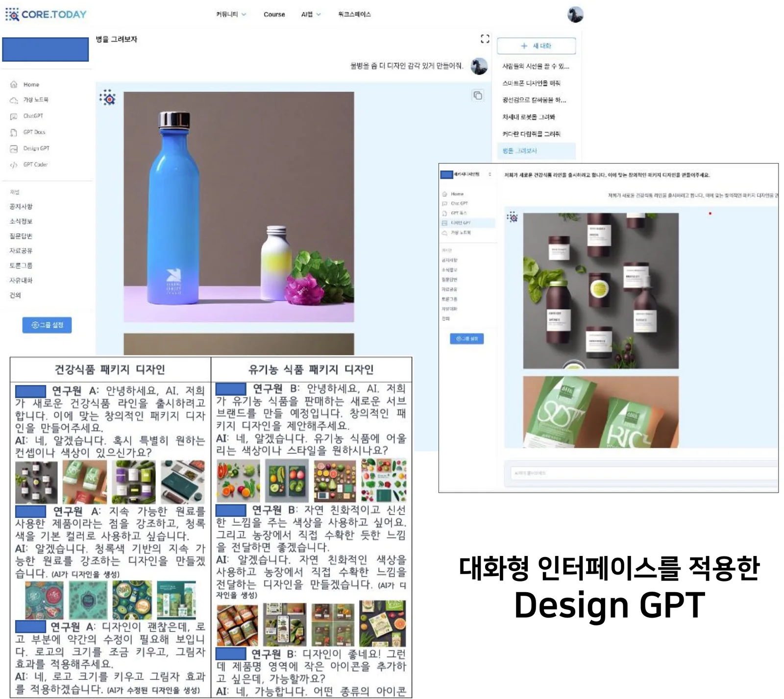Click 그룹 설정 button in inset window
Screen dimensions: 784x699
(467, 338)
